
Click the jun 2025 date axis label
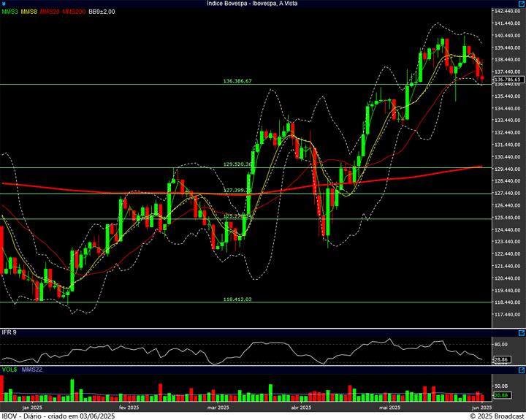tap(481, 408)
